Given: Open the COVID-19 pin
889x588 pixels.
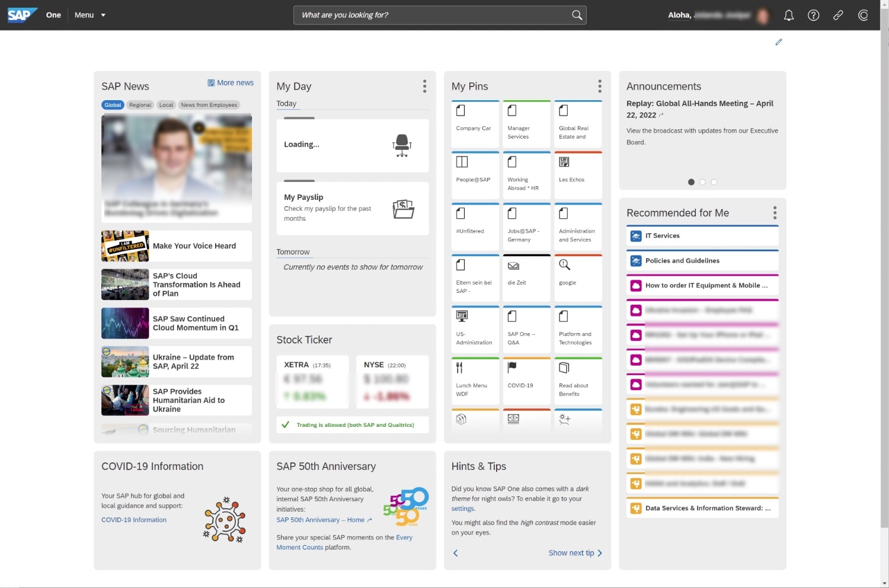Looking at the screenshot, I should tap(526, 382).
